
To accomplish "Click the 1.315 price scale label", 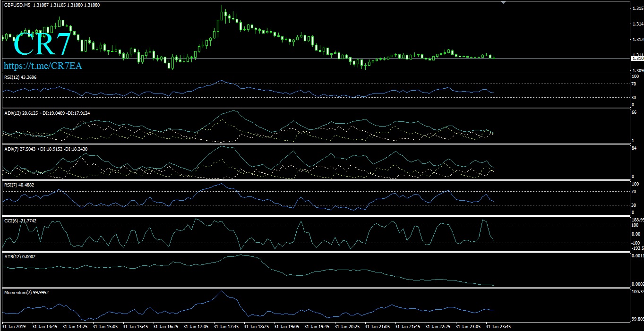I will point(637,8).
